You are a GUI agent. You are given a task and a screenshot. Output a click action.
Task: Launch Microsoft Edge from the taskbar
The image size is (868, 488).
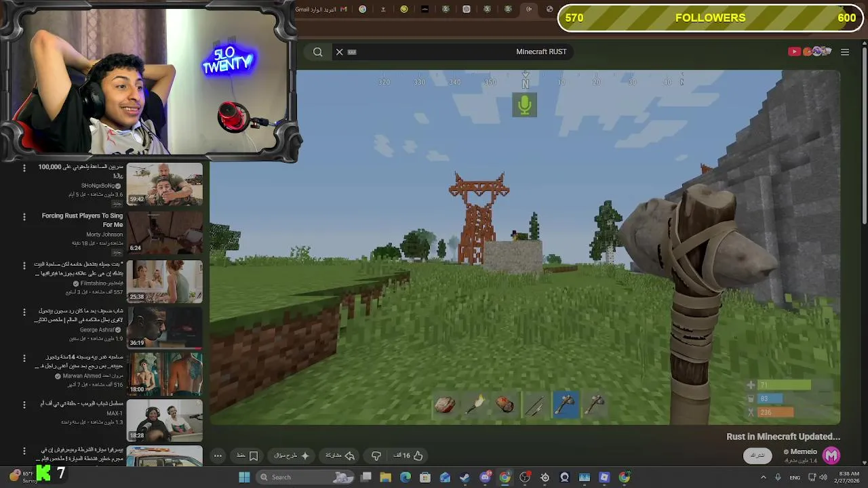[406, 477]
